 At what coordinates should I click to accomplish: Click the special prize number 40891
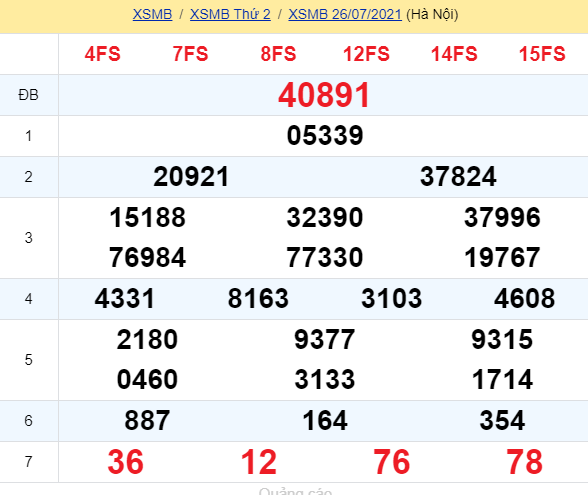(324, 95)
